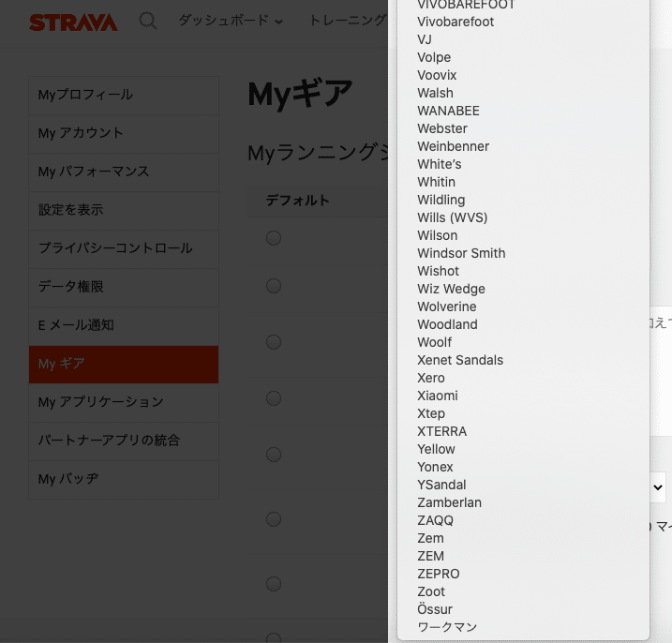Select XTERRA option

523,431
